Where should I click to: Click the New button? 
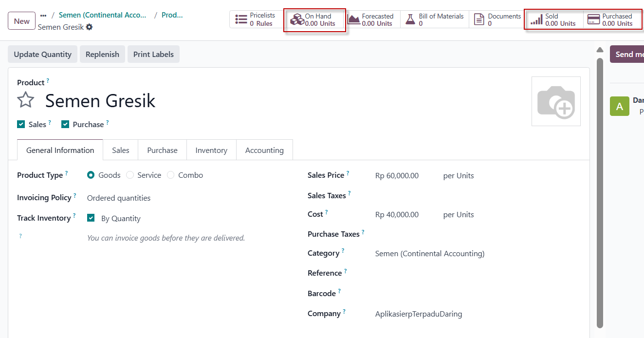21,21
